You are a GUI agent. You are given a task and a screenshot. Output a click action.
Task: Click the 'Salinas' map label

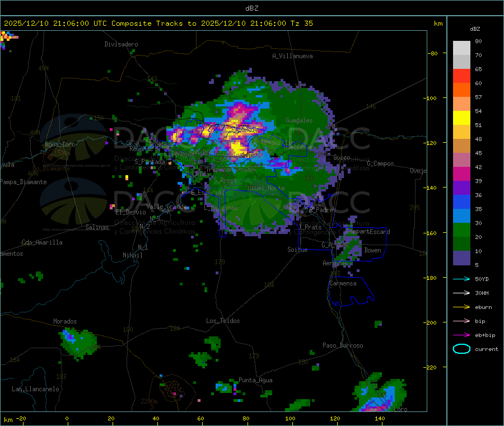(x=97, y=227)
